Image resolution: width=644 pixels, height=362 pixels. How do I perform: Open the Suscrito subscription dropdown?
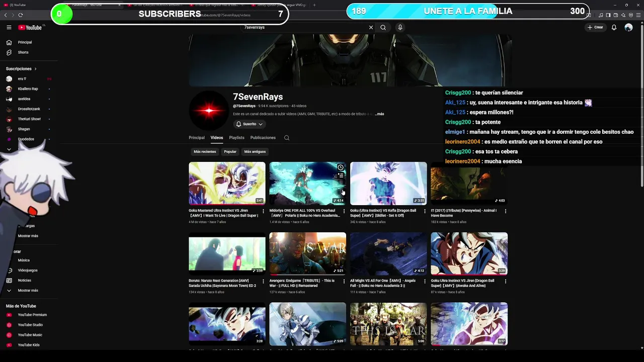[x=249, y=124]
